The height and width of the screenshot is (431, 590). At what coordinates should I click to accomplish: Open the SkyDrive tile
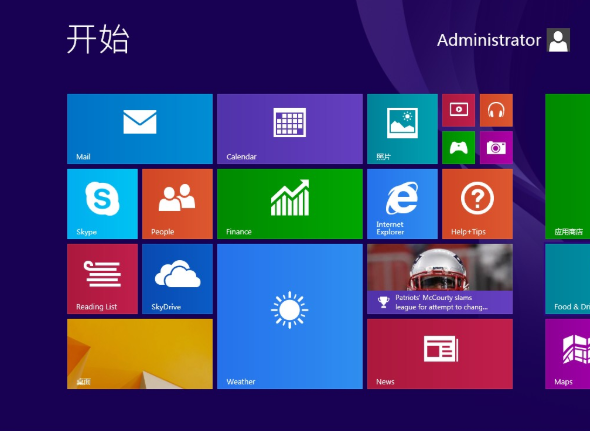pyautogui.click(x=177, y=279)
